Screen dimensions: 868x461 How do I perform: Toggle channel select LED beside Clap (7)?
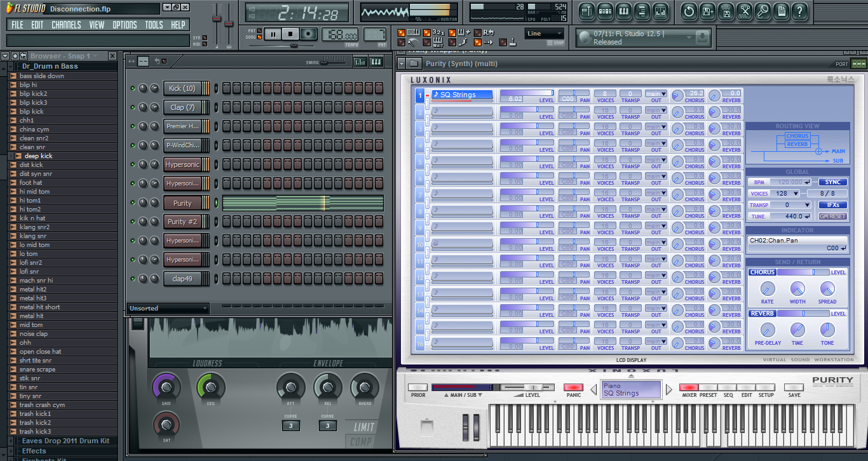point(216,107)
